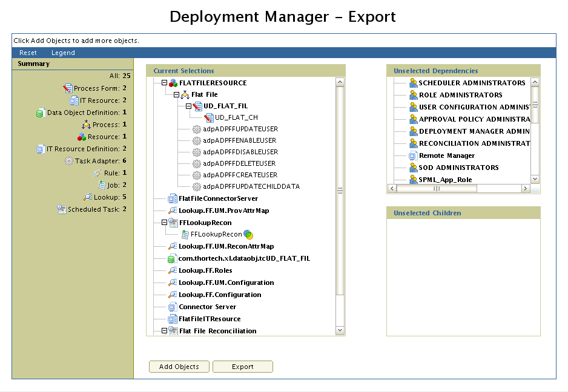Screen dimensions: 568x392
Task: Click the Data Object Definition icon in Summary
Action: tap(40, 113)
